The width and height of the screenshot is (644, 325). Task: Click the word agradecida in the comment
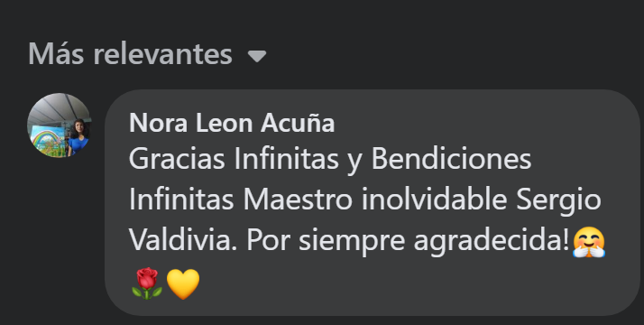click(x=492, y=242)
